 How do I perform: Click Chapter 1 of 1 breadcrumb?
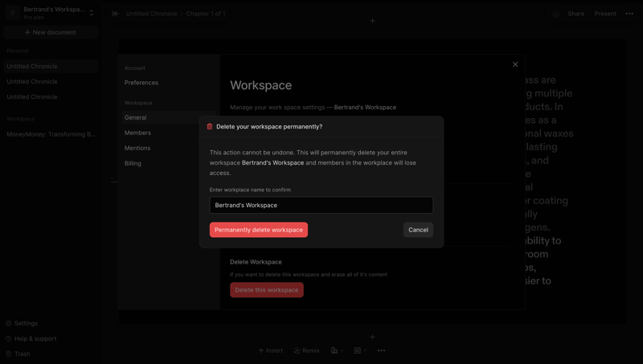[206, 14]
